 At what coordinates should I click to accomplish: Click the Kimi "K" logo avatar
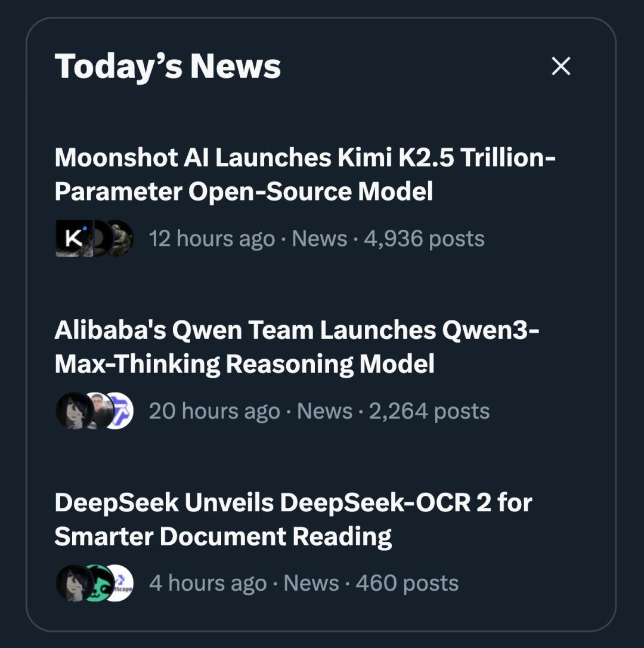point(73,239)
